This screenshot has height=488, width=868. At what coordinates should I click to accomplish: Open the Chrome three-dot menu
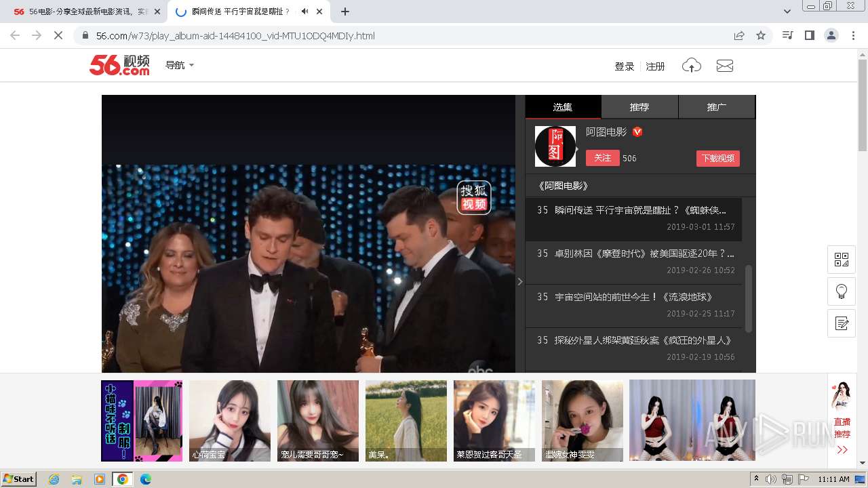tap(853, 35)
